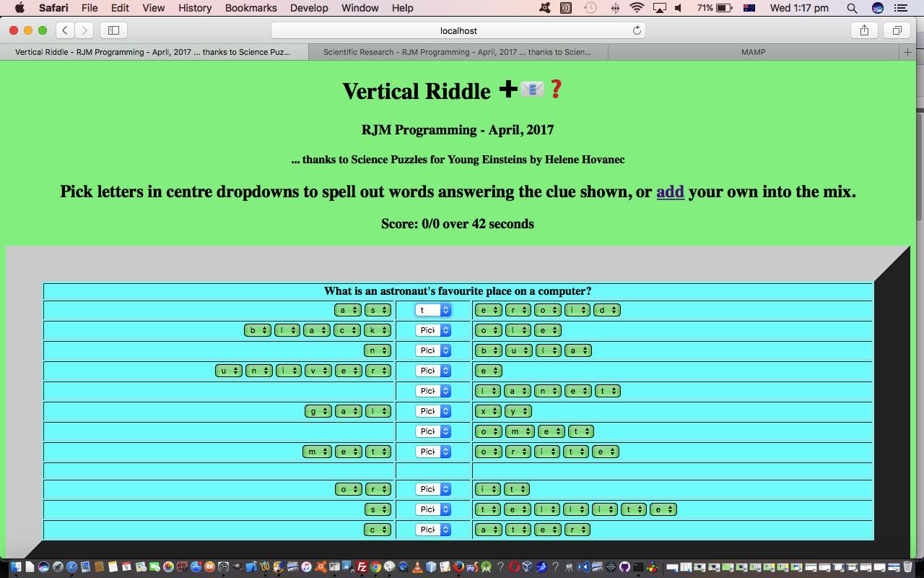
Task: Click the red question mark help icon
Action: (556, 89)
